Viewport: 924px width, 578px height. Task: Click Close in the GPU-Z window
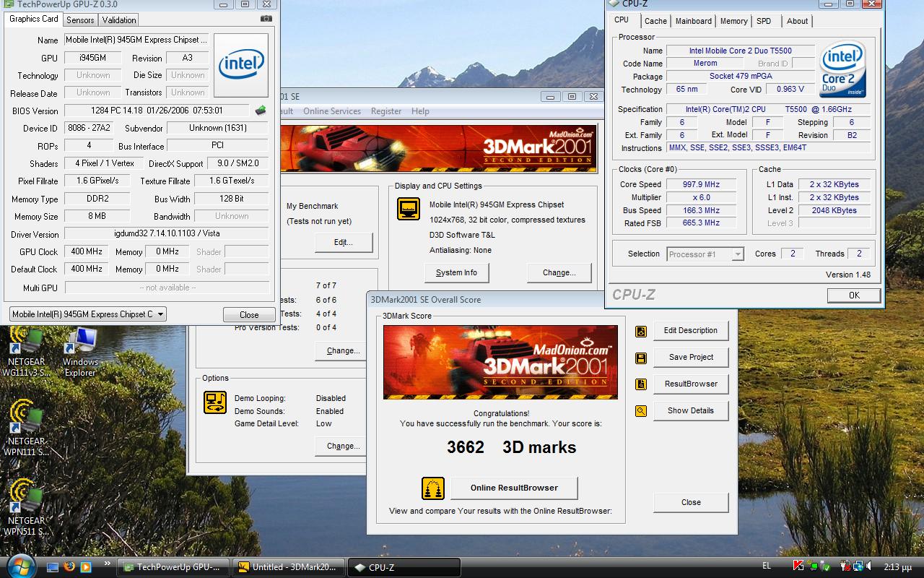249,315
